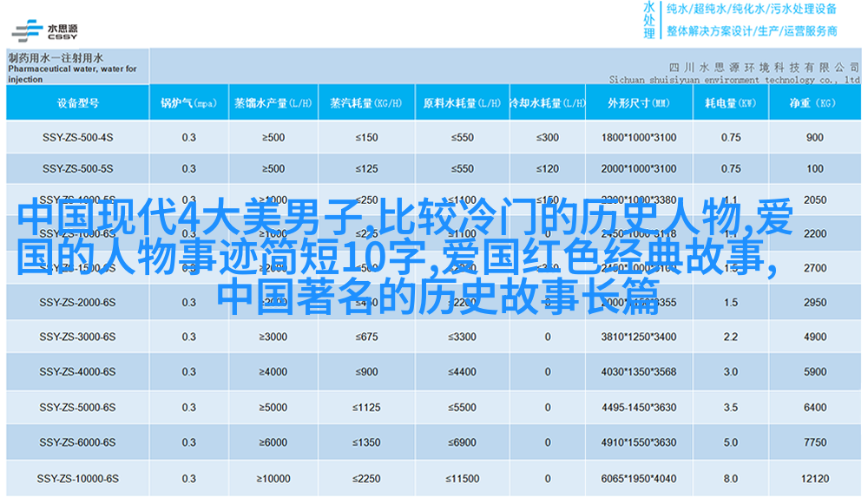Click the ≤2250 steam consumption cell

click(366, 479)
